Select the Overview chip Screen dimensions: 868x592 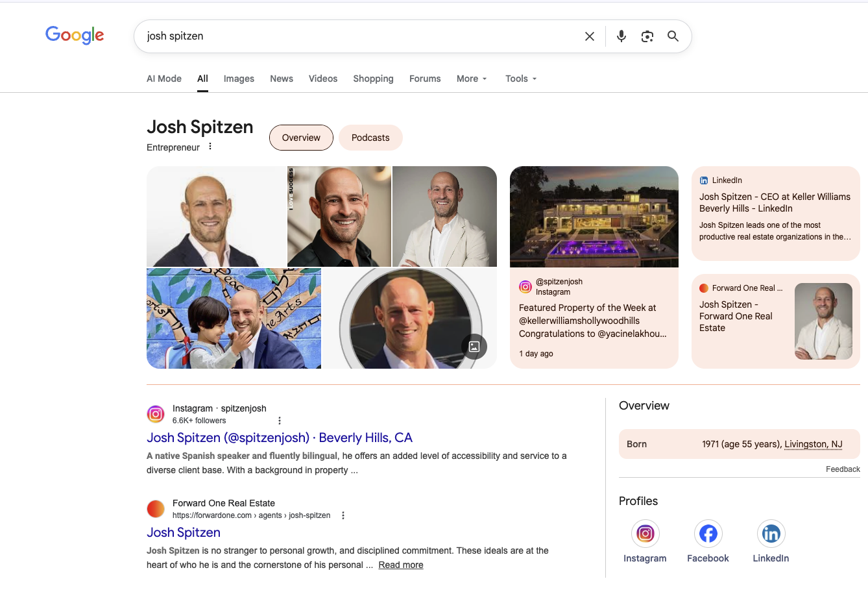[301, 138]
